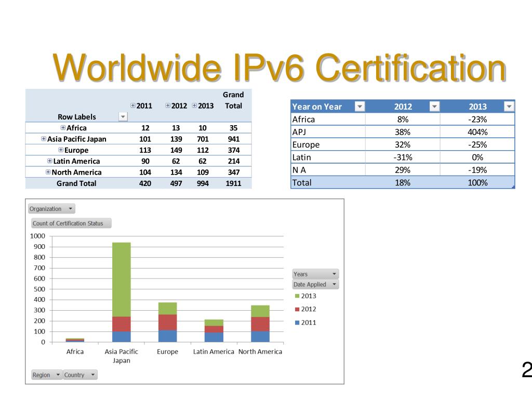Image resolution: width=532 pixels, height=399 pixels.
Task: Click the Asia Pacific Japan axis label
Action: [122, 356]
